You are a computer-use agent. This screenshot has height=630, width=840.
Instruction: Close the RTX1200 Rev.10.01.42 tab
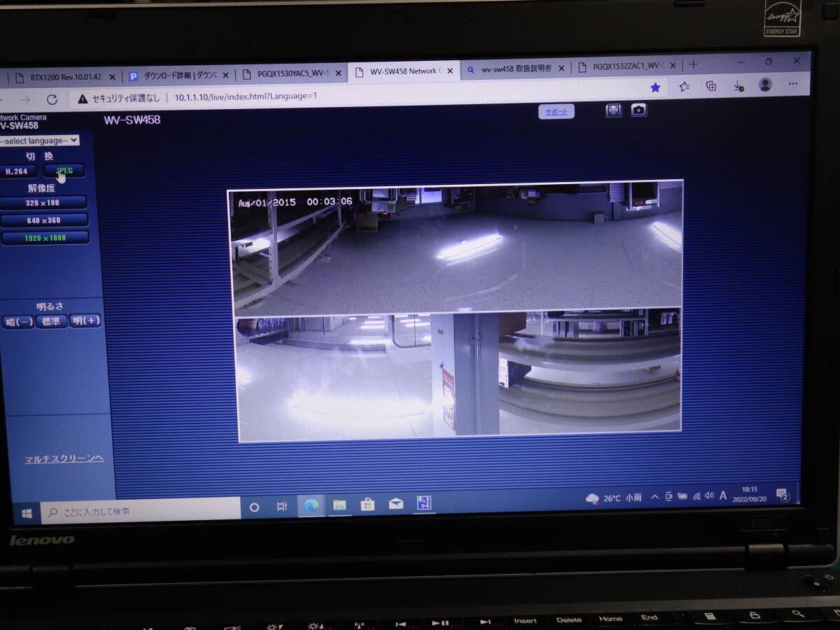point(112,76)
